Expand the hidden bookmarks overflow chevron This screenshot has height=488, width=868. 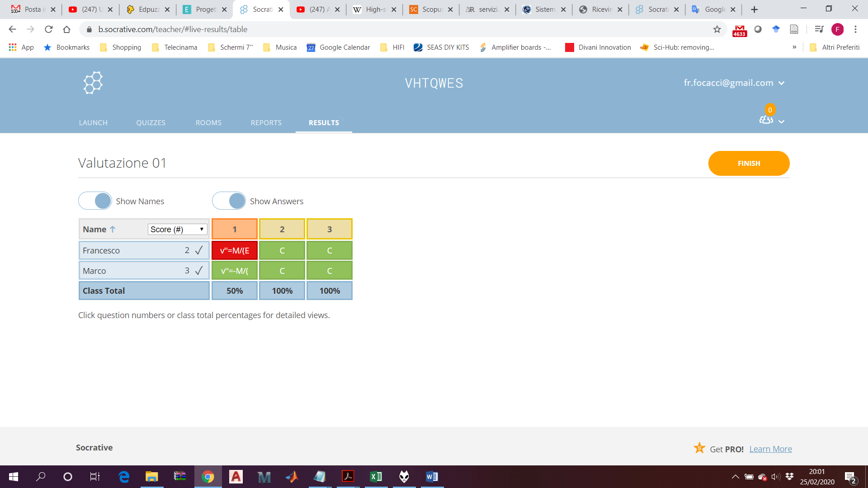pyautogui.click(x=794, y=47)
